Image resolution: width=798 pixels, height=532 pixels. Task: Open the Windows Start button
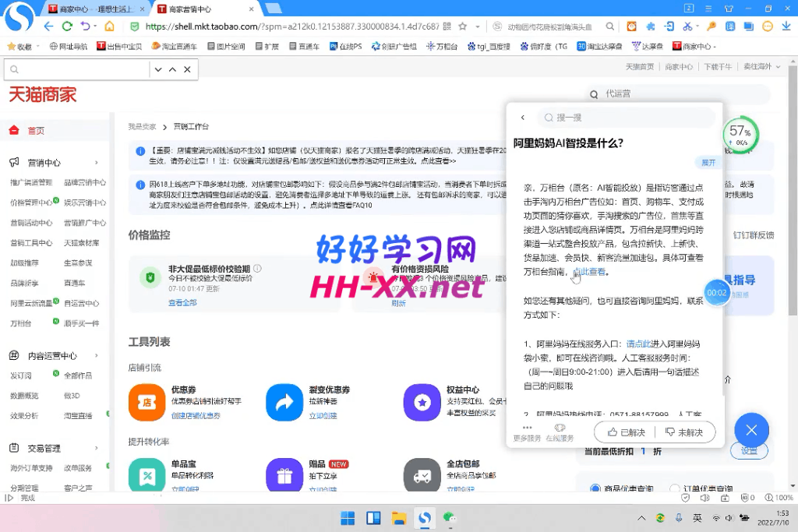348,518
